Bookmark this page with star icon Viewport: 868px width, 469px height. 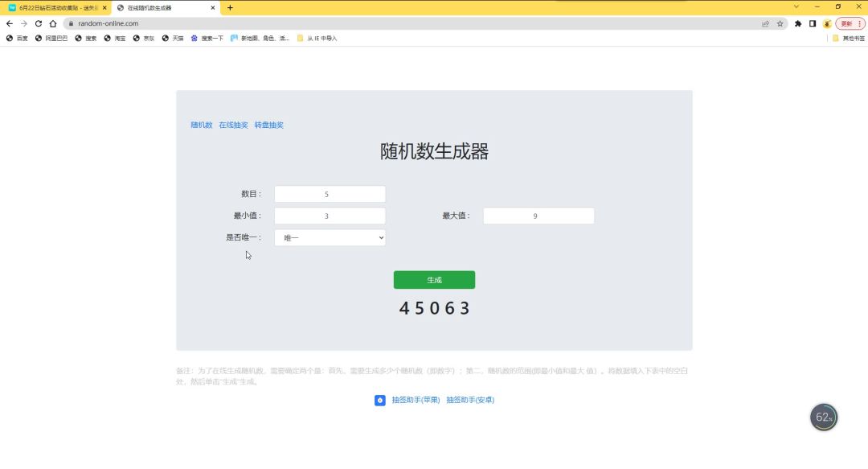[x=780, y=23]
